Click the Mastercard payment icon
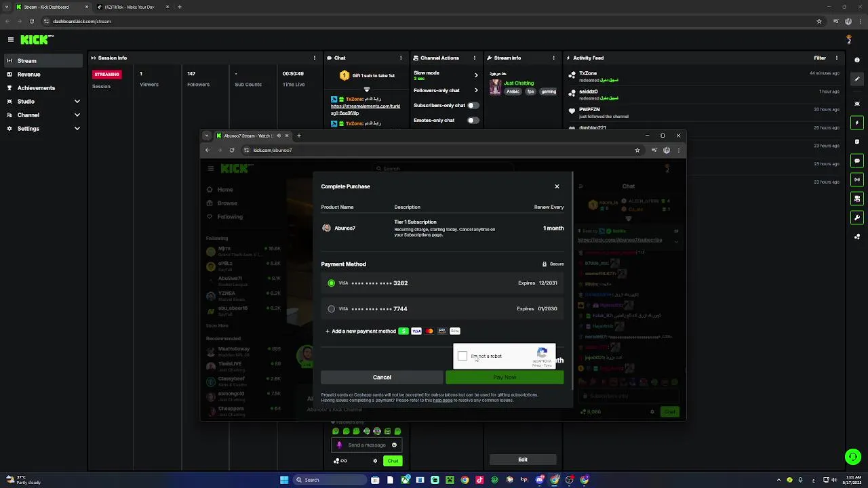This screenshot has width=868, height=488. click(x=429, y=331)
